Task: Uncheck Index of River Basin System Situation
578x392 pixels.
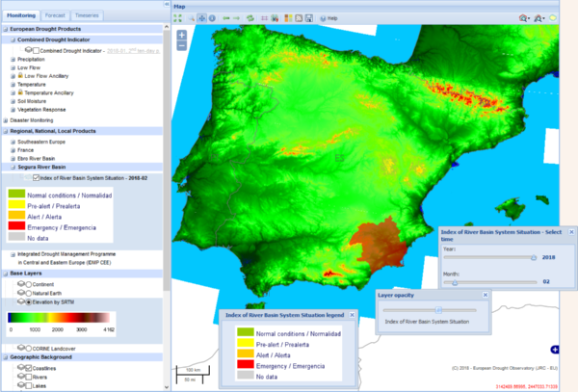Action: click(x=36, y=178)
